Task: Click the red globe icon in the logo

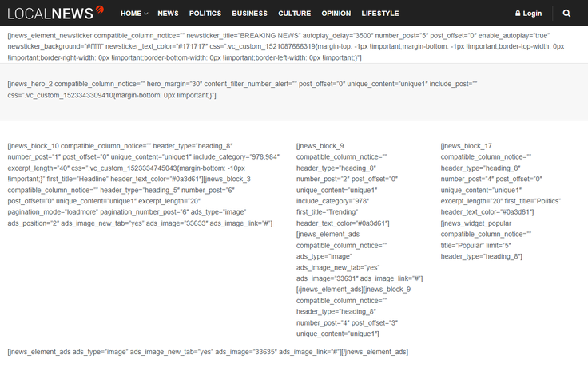Action: tap(100, 10)
